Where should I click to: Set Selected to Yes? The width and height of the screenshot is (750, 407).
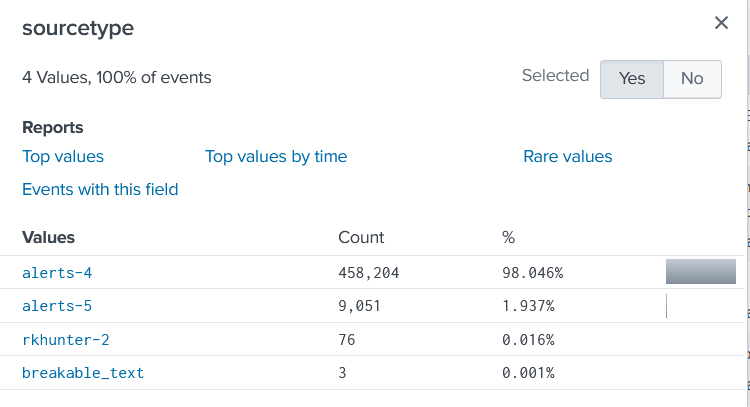click(x=631, y=79)
